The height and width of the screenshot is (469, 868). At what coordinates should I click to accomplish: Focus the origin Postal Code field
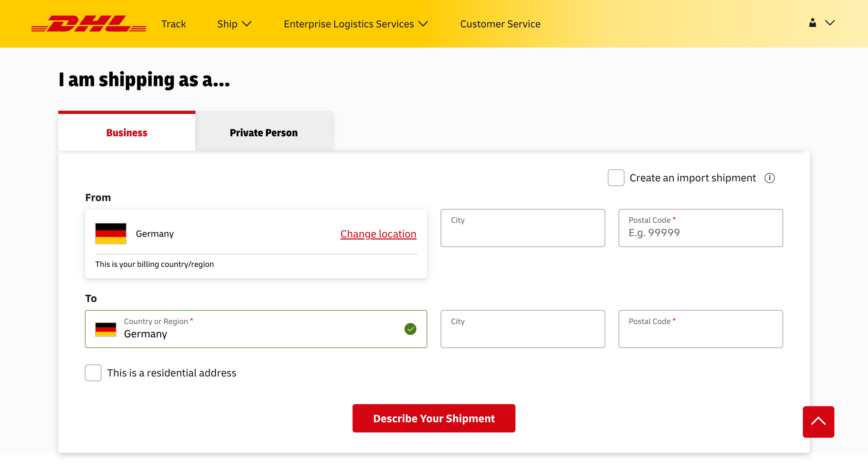pos(700,232)
